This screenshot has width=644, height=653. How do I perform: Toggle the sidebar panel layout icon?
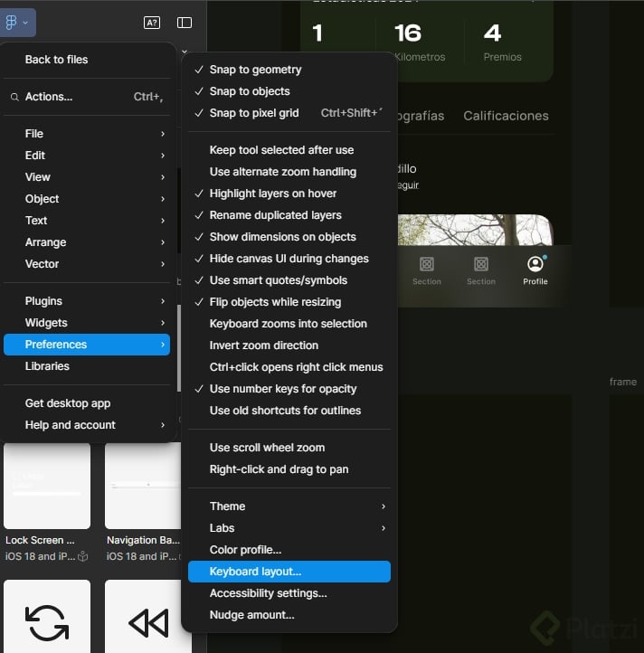(185, 23)
